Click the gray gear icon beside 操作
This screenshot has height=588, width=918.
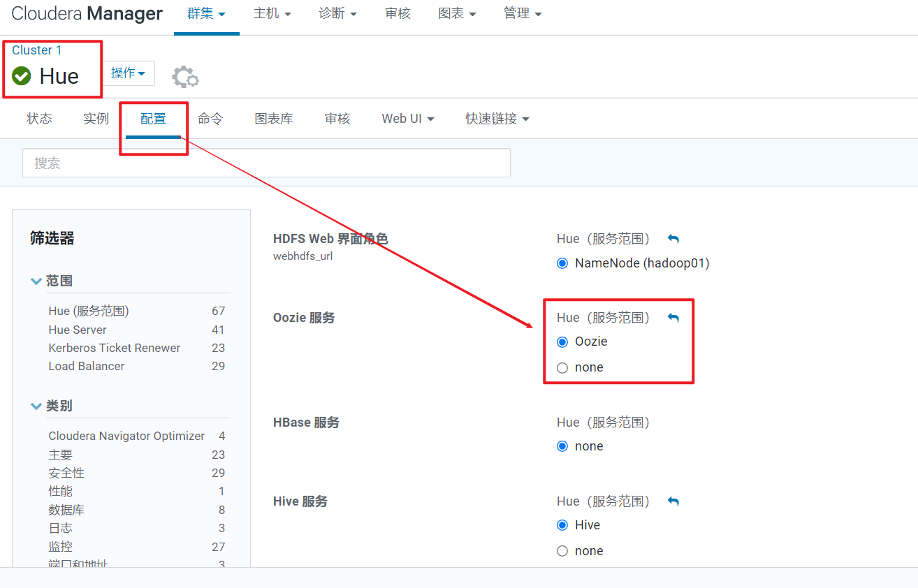tap(185, 76)
